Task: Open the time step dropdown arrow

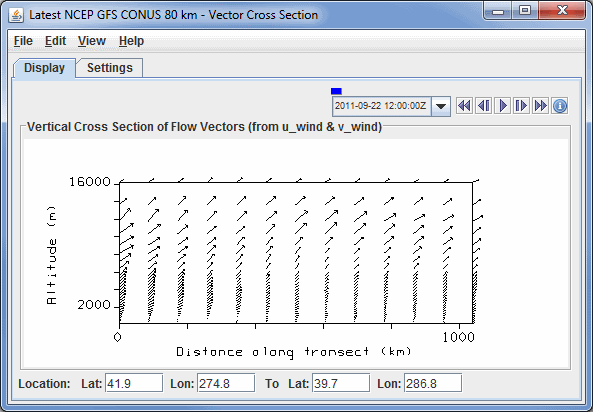Action: point(441,106)
